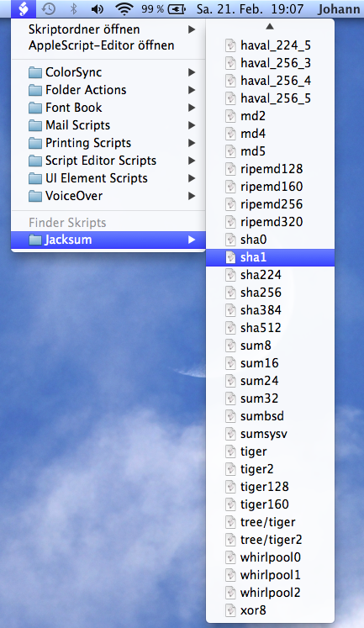364x628 pixels.
Task: Click the Folder Actions folder icon
Action: [35, 90]
